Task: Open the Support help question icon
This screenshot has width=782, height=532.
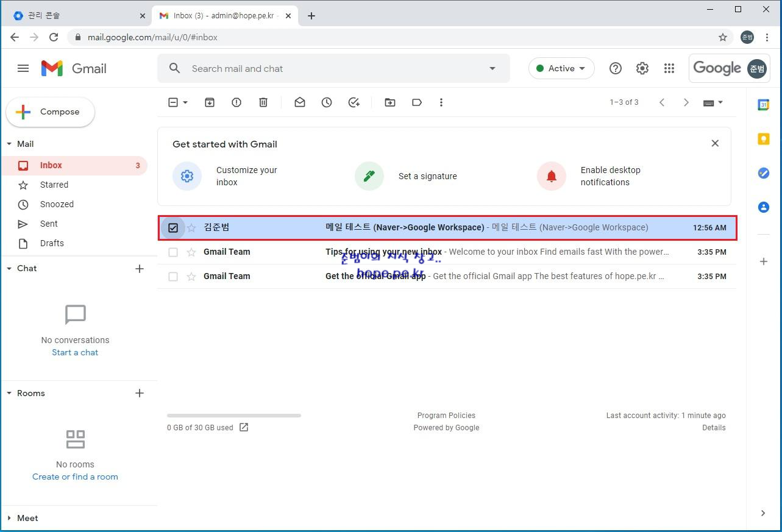Action: 616,68
